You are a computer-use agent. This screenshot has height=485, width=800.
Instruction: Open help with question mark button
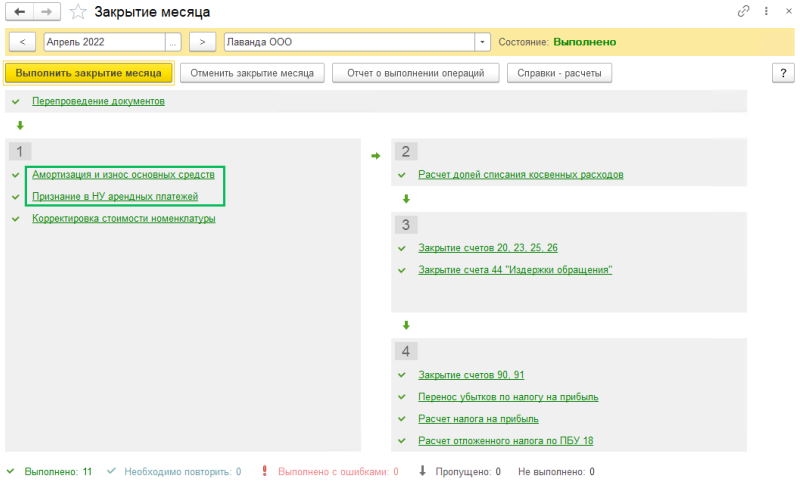click(x=783, y=73)
